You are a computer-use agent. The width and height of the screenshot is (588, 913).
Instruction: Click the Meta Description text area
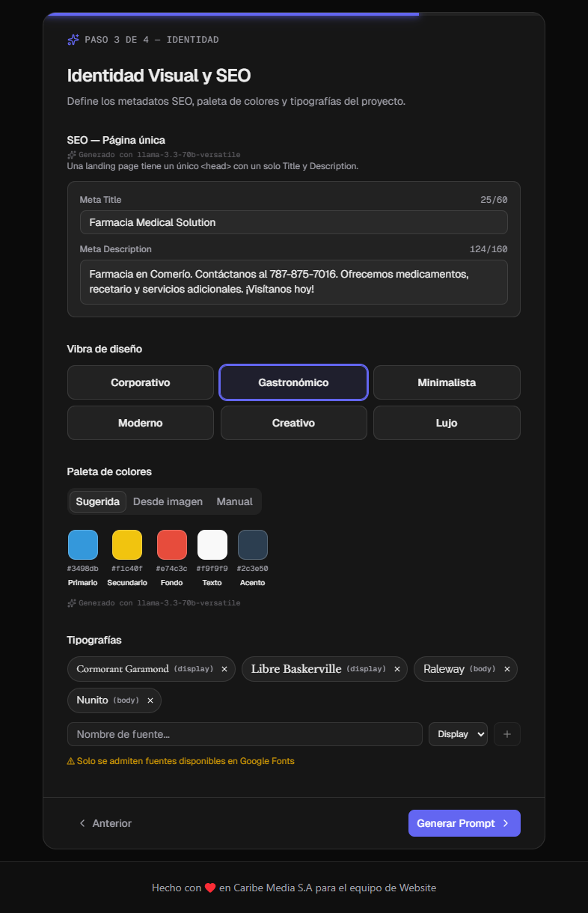(x=294, y=282)
